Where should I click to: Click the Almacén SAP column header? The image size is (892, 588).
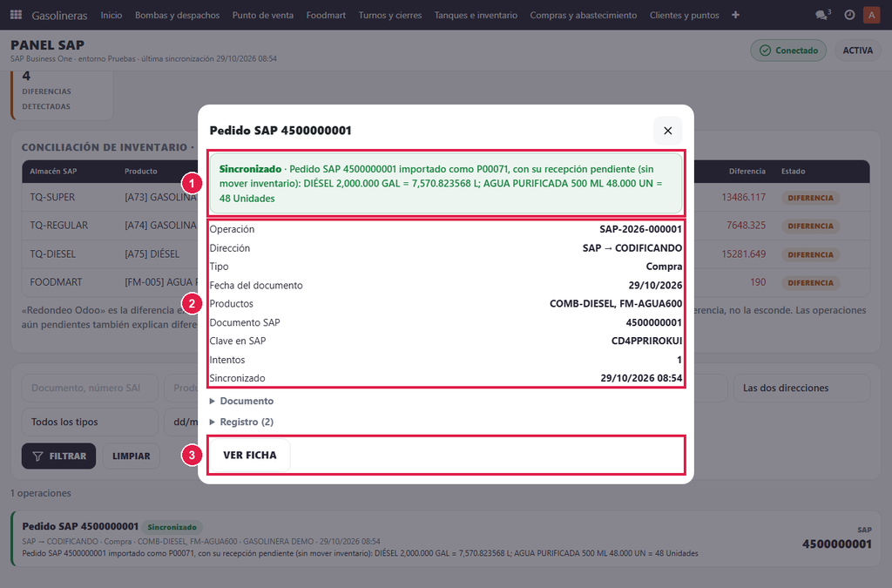53,171
